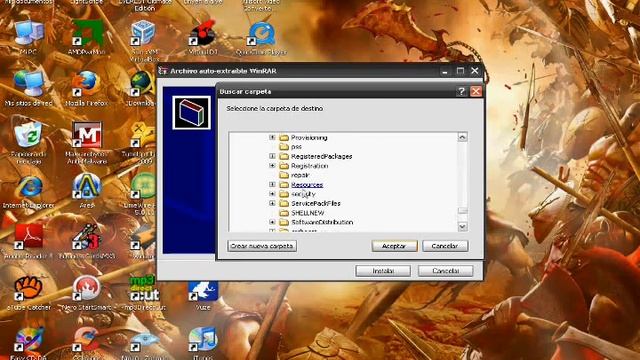Click the SHELLNEW folder icon

coord(284,213)
